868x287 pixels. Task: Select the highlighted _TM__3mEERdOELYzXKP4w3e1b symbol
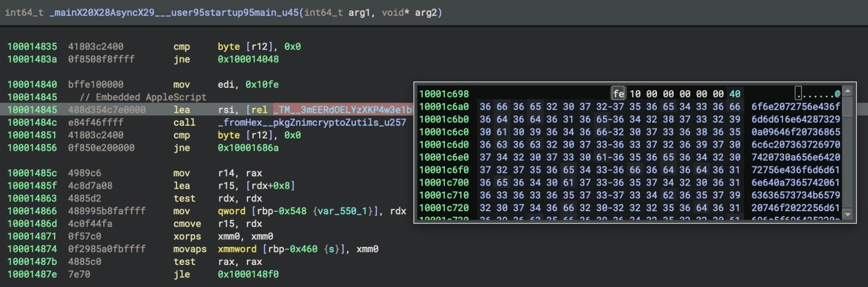coord(342,110)
